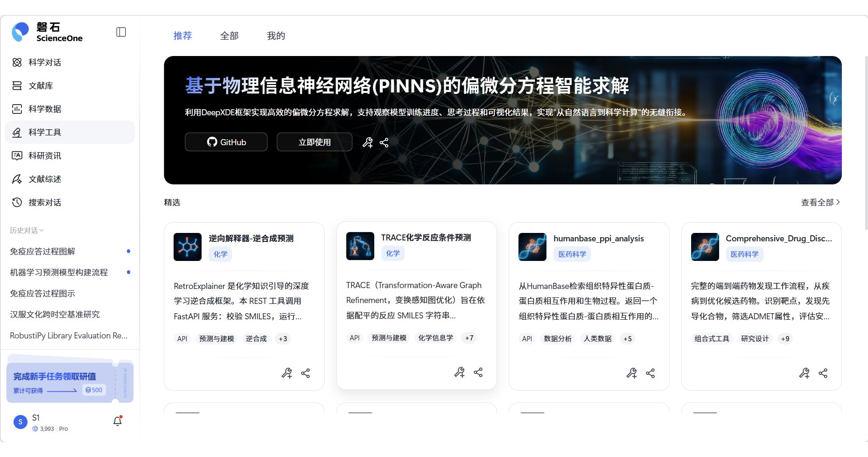The image size is (868, 457).
Task: Open the GitHub button on banner
Action: 226,142
